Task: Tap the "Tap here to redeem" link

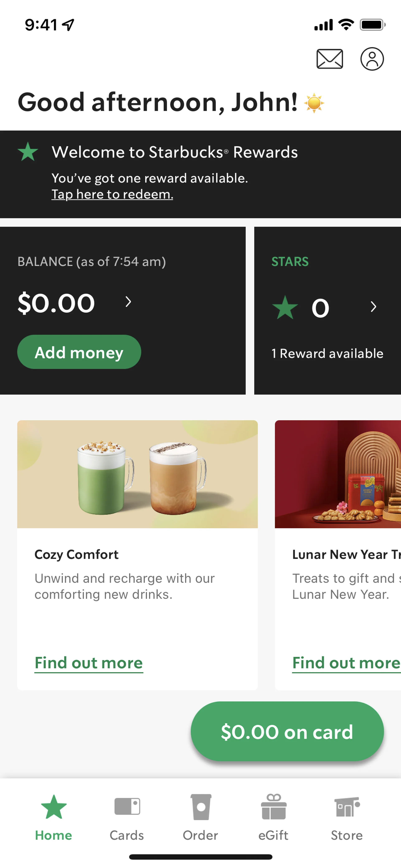Action: pyautogui.click(x=112, y=194)
